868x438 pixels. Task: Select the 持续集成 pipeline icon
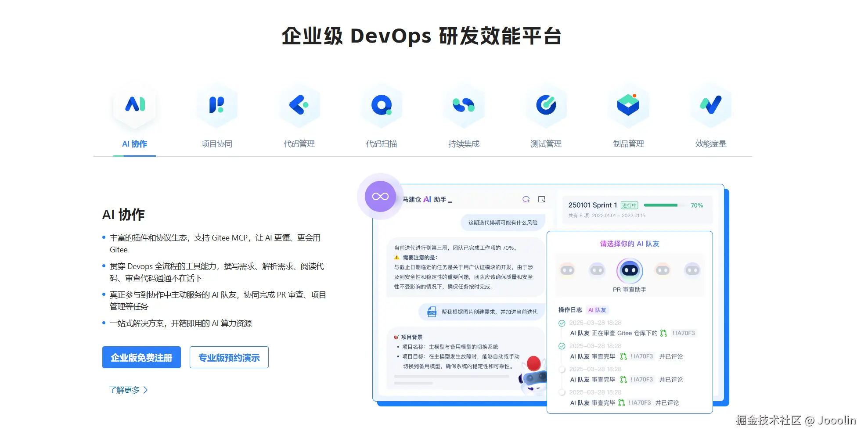[x=464, y=105]
